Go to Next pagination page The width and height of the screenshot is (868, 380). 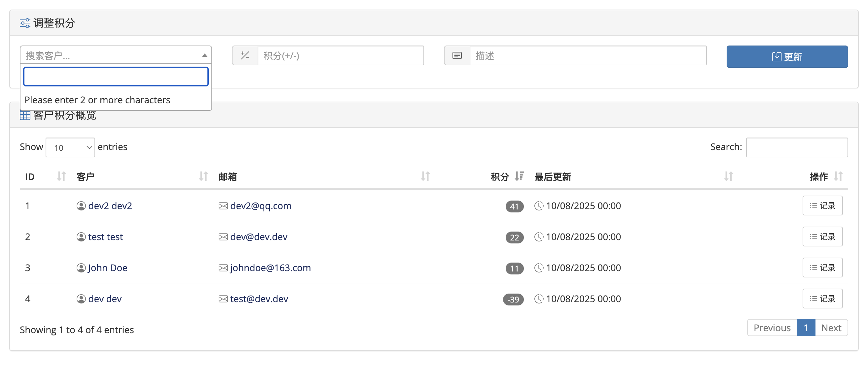831,328
